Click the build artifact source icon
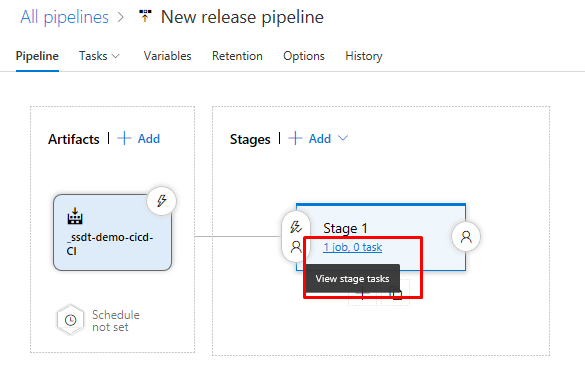Screen dimensions: 585x374 pos(75,216)
